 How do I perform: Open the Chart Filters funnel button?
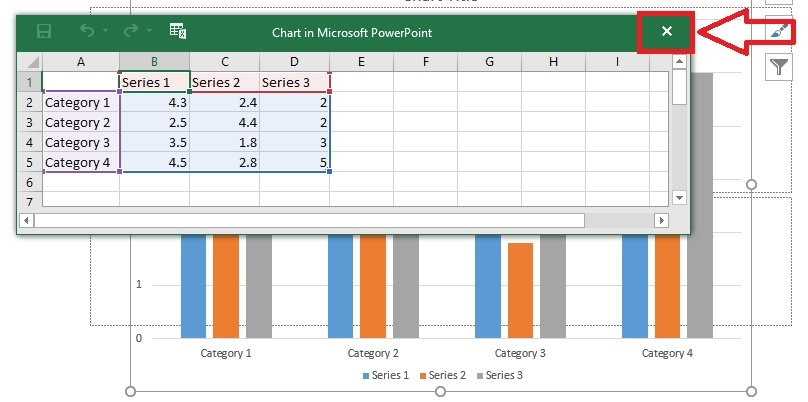[x=779, y=67]
